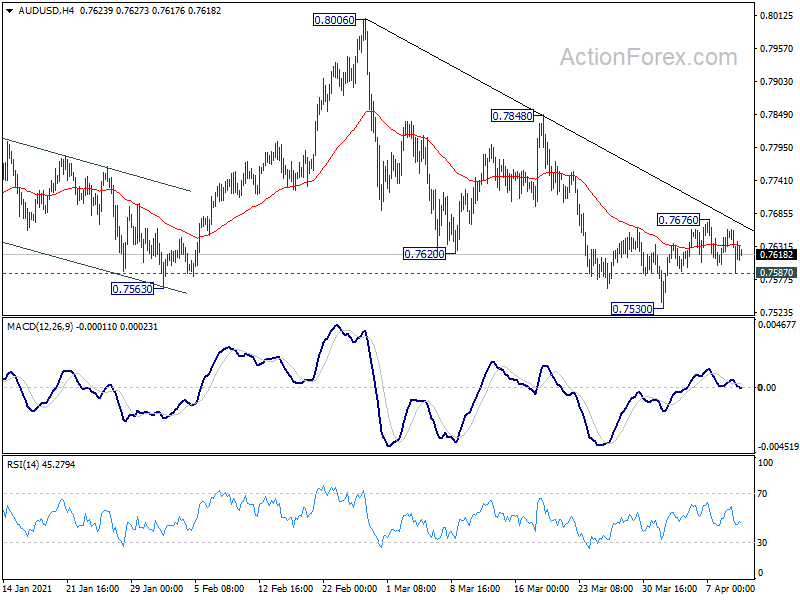Open the AUDUSD chart dropdown triangle
Image resolution: width=800 pixels, height=600 pixels.
10,11
